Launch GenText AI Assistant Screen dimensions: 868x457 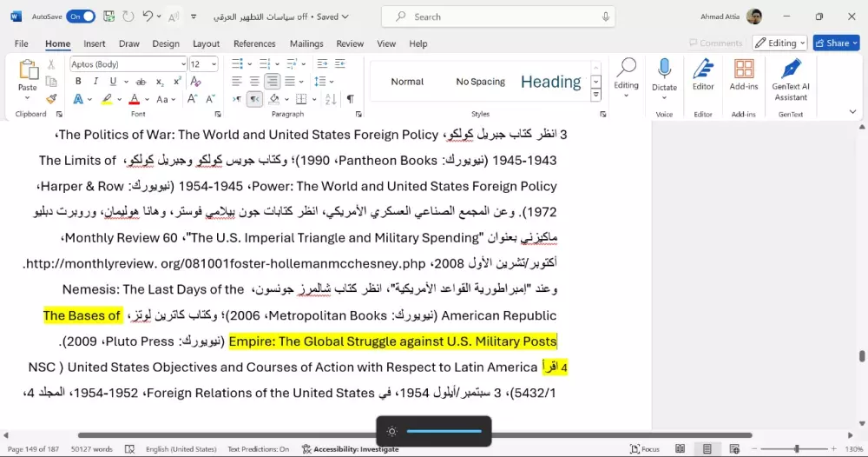pyautogui.click(x=791, y=80)
